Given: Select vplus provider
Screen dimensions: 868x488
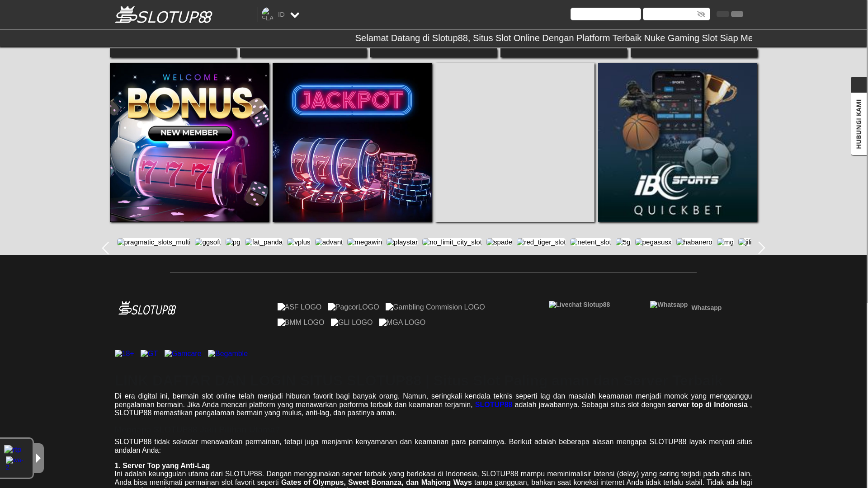Looking at the screenshot, I should pos(299,242).
